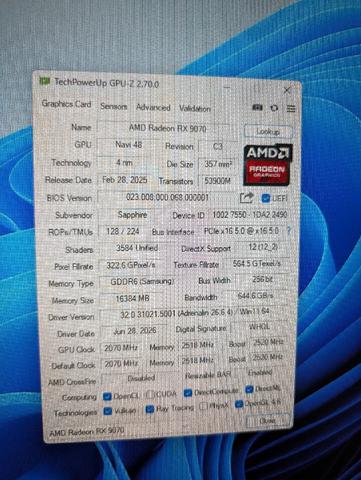Click the refresh icon
This screenshot has width=361, height=480.
click(274, 108)
